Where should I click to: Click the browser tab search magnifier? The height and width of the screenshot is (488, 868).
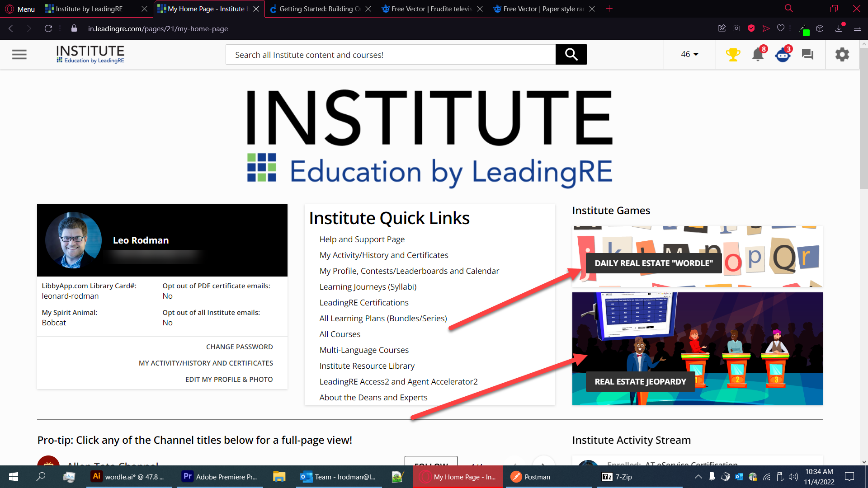pyautogui.click(x=789, y=9)
